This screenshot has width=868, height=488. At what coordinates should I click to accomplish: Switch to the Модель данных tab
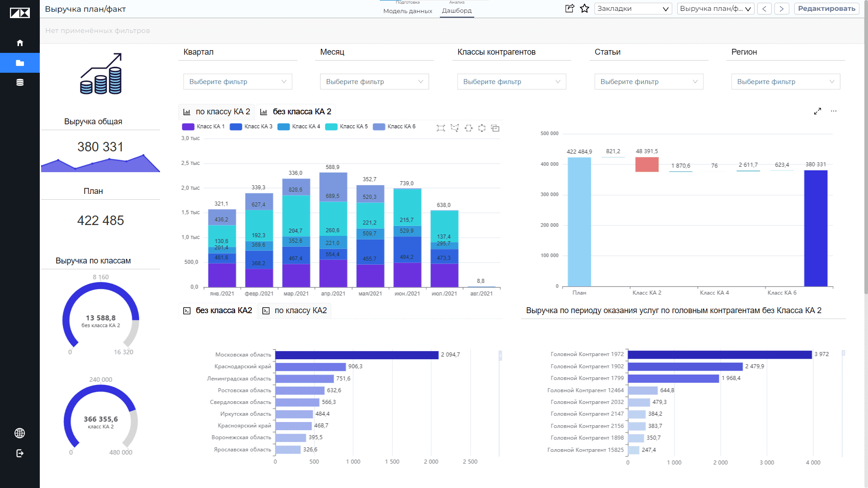coord(408,11)
